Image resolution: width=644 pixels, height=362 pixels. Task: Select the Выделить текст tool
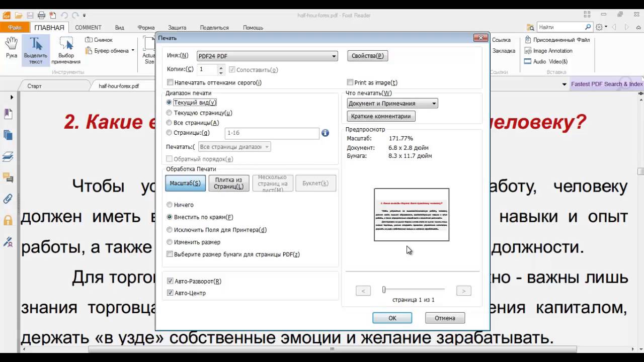[36, 50]
